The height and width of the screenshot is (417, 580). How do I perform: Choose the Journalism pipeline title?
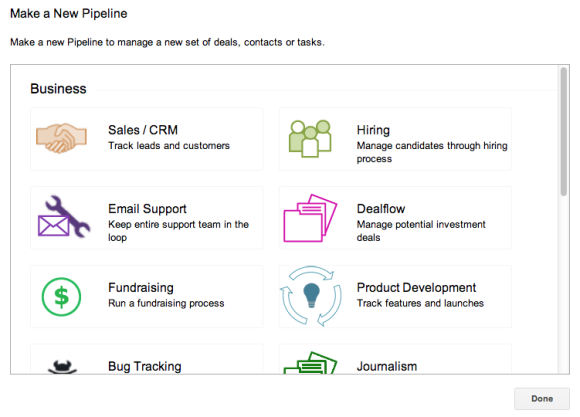(387, 366)
